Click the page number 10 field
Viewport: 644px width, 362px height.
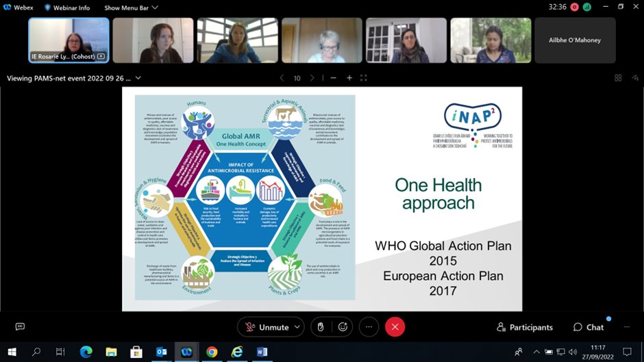[297, 78]
